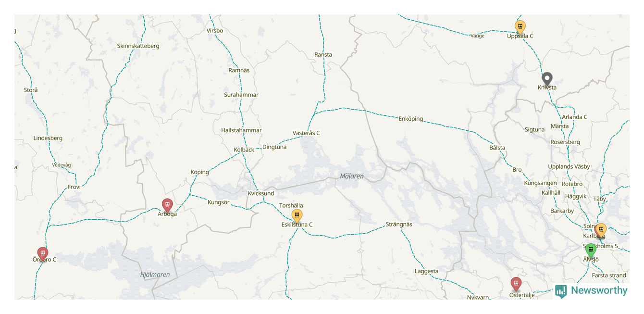
Task: Select the Kungsör station label
Action: [x=219, y=202]
